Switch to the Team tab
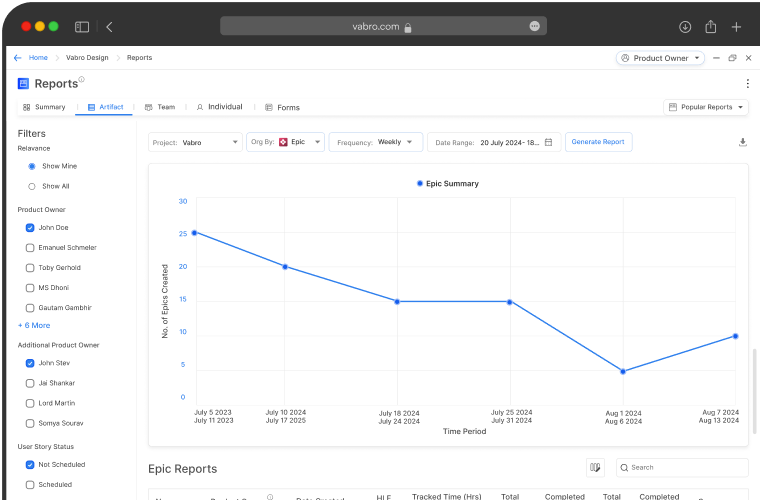This screenshot has width=760, height=500. pos(160,107)
